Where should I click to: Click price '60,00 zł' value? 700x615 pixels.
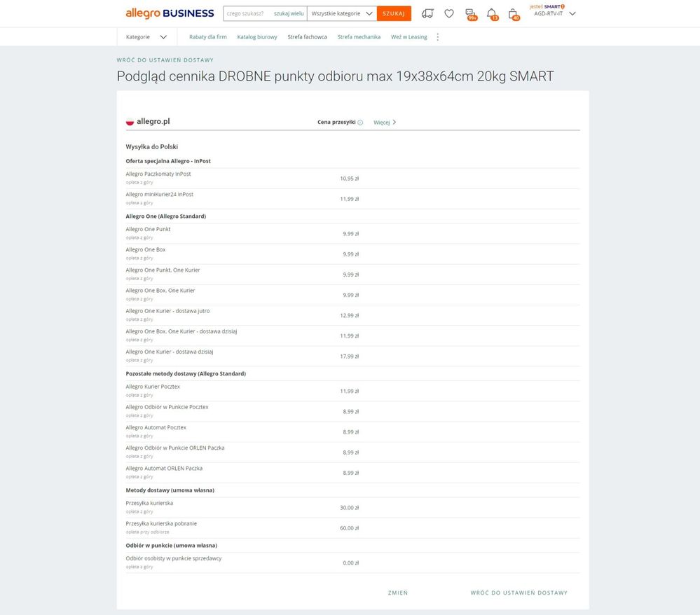pos(349,528)
